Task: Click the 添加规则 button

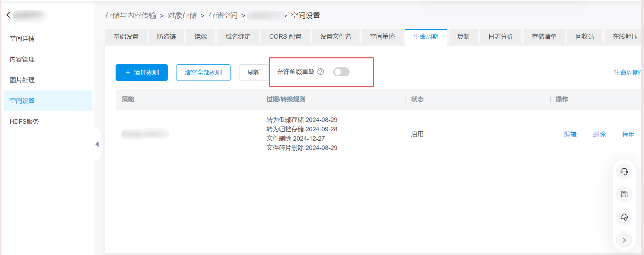Action: click(x=142, y=73)
